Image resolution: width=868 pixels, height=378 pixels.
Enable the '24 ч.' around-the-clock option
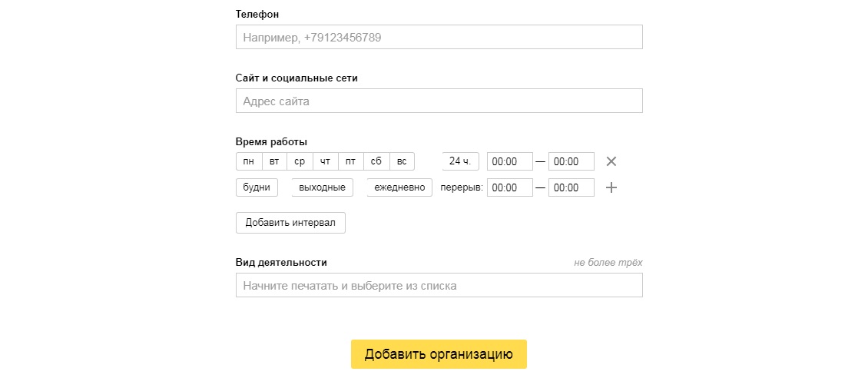click(461, 161)
